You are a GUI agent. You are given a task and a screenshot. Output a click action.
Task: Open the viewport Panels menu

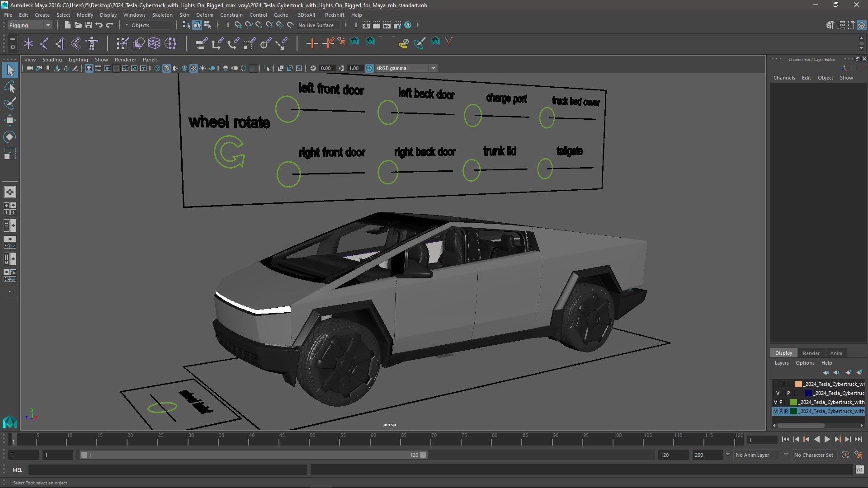point(150,60)
